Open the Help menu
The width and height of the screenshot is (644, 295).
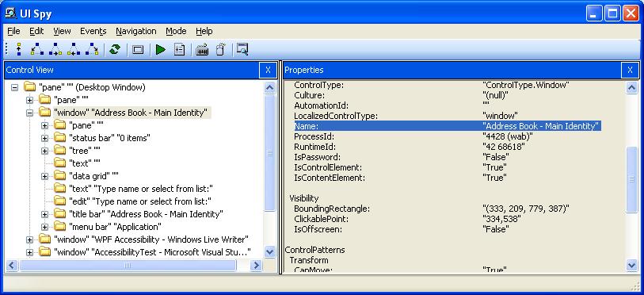[x=204, y=31]
